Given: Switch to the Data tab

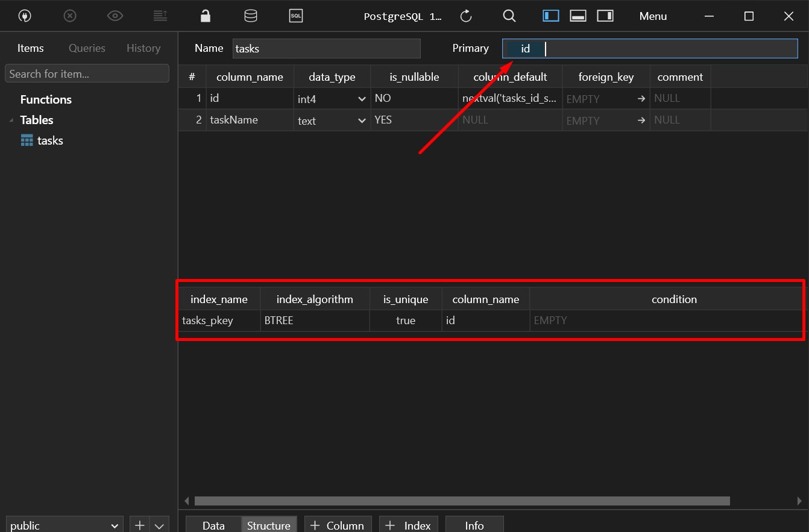Looking at the screenshot, I should point(213,525).
